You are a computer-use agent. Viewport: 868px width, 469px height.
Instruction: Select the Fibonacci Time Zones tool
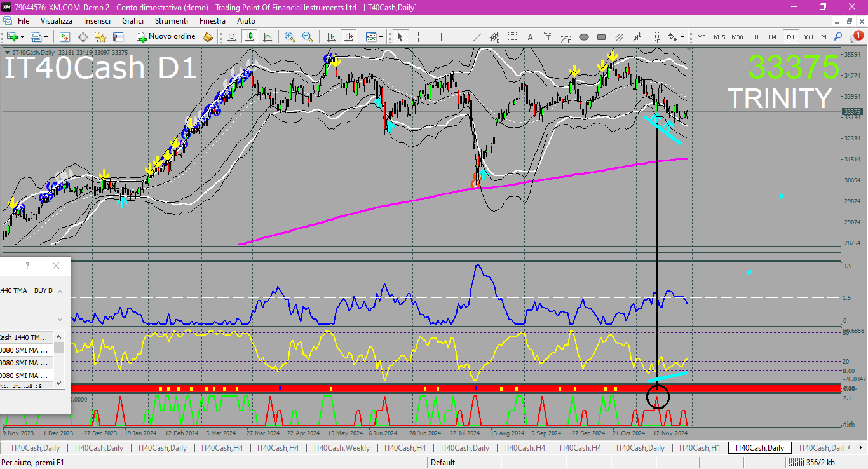point(654,37)
